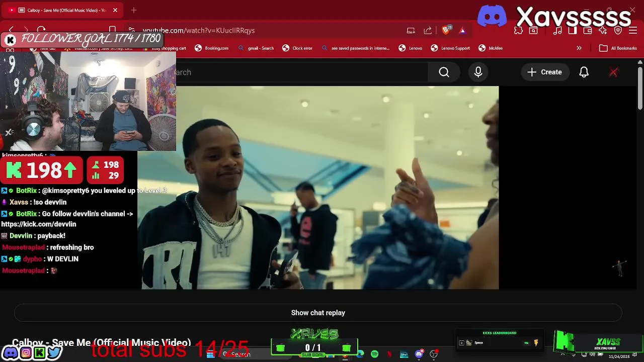Screen dimensions: 644x362
Task: Open the gmaill - Search bookmark
Action: tap(256, 48)
